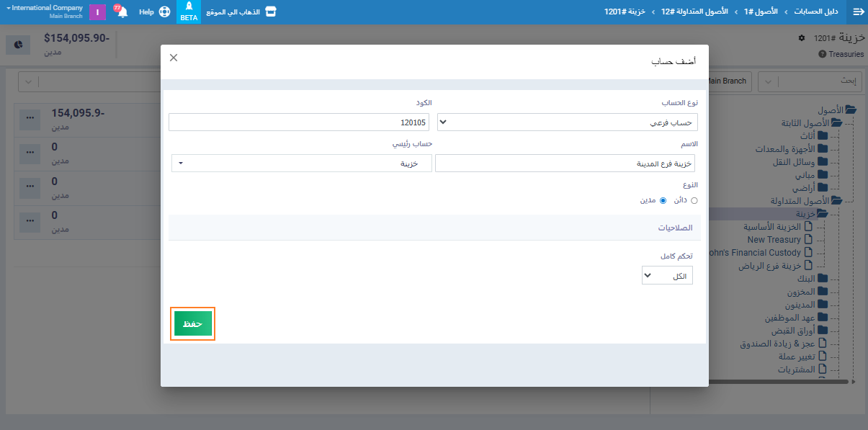Toggle the sidebar menu icon at top right

tap(858, 12)
